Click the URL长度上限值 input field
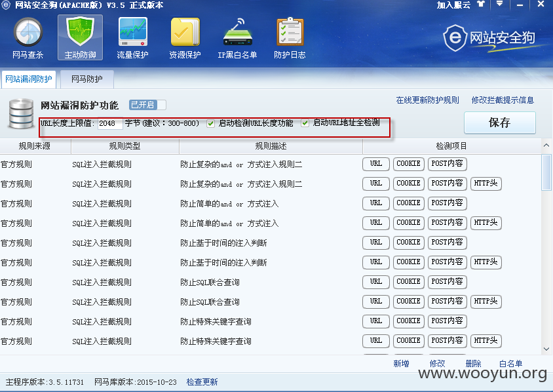Screen dimensions: 553x392 click(110, 123)
